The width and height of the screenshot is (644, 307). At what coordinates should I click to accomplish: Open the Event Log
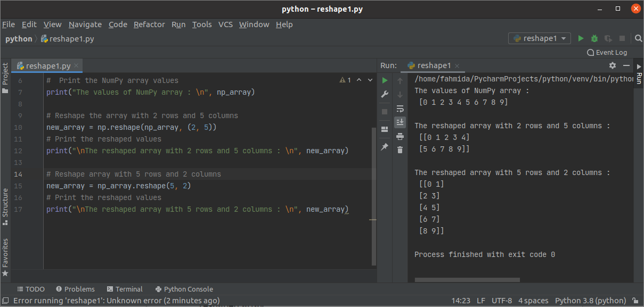(x=607, y=53)
